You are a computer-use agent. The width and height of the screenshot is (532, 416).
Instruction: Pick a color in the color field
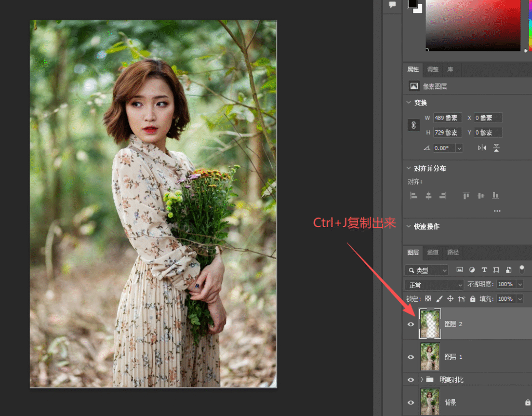(473, 25)
